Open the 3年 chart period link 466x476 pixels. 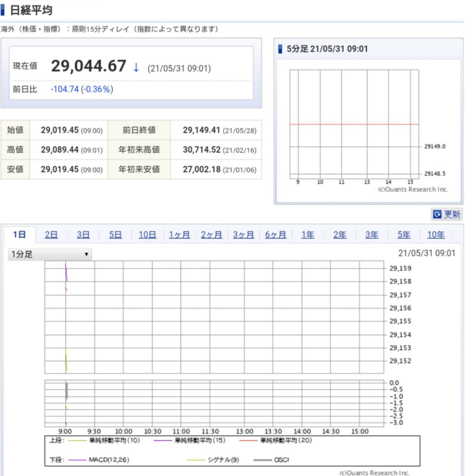click(372, 235)
